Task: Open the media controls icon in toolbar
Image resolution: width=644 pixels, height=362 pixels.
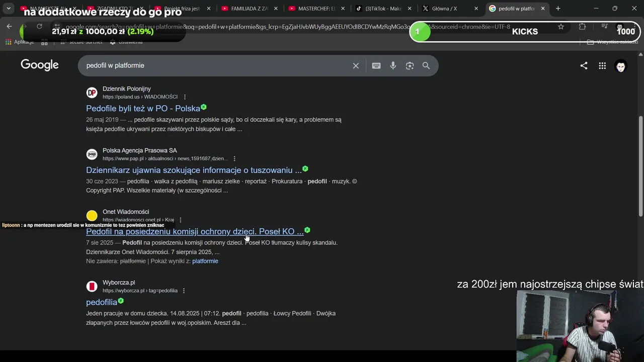Action: 605,27
